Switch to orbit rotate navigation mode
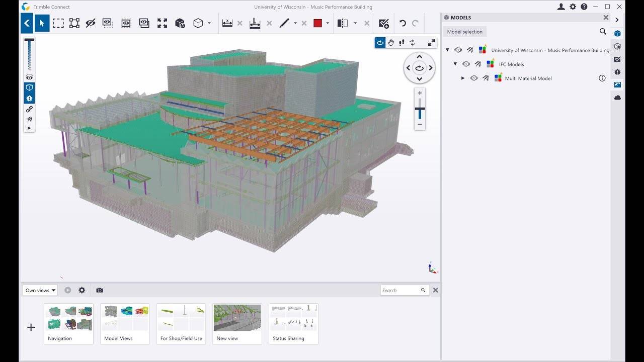 click(380, 43)
